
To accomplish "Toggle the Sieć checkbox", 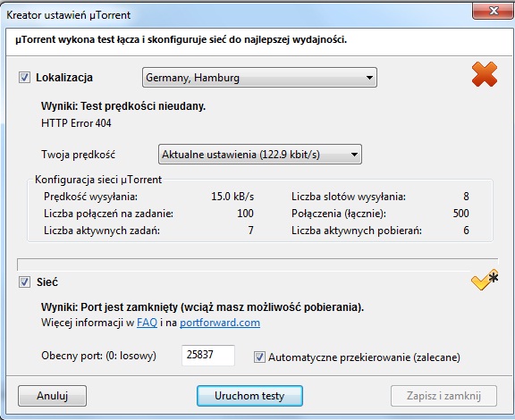I will tap(24, 282).
